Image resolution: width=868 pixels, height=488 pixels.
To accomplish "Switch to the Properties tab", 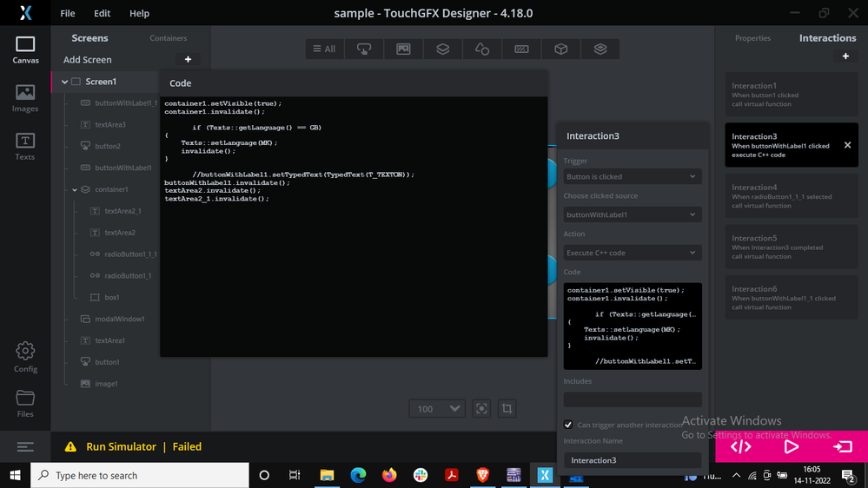I will (752, 38).
